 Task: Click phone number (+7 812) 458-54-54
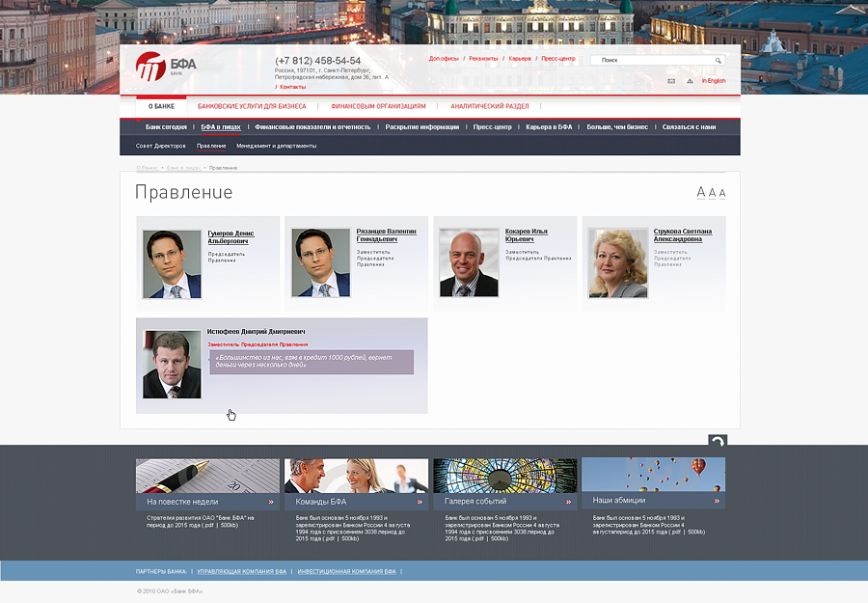(x=317, y=61)
